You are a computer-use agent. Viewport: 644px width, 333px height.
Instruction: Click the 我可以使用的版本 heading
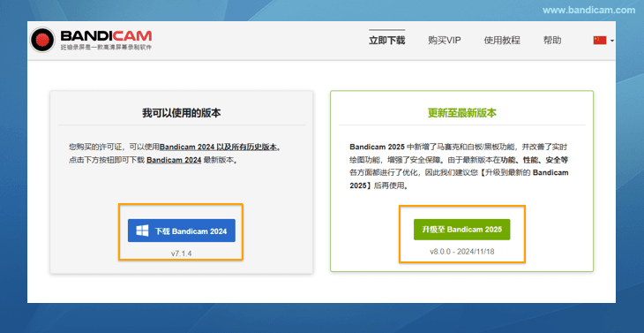coord(182,113)
